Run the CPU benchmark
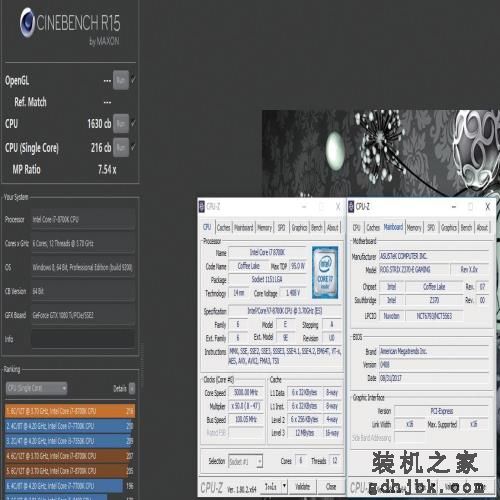500x500 pixels. 121,124
